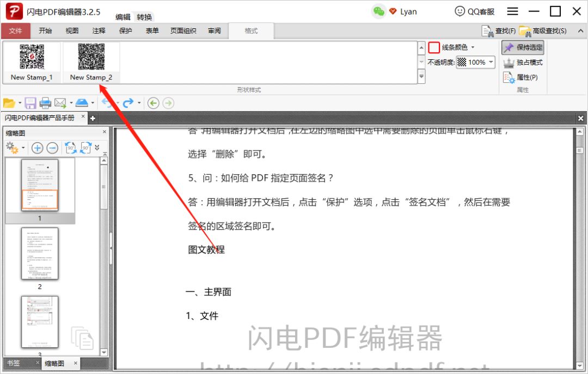The width and height of the screenshot is (588, 374).
Task: Switch to the 审阅 ribbon tab
Action: point(215,31)
